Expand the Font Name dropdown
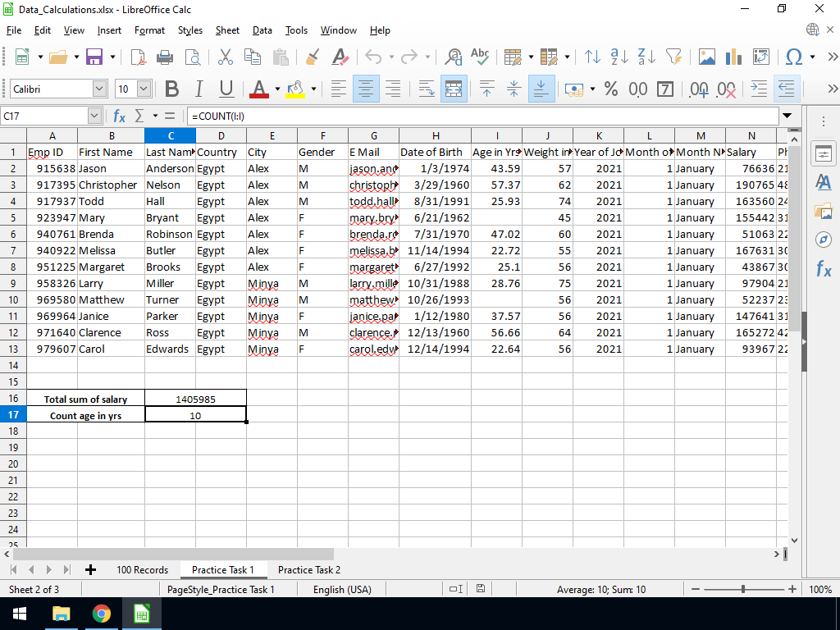Image resolution: width=840 pixels, height=630 pixels. pos(99,89)
